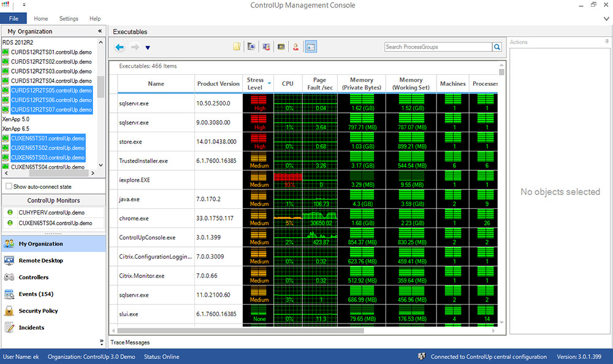Sort by the Name column header
This screenshot has height=364, width=613.
(x=156, y=84)
